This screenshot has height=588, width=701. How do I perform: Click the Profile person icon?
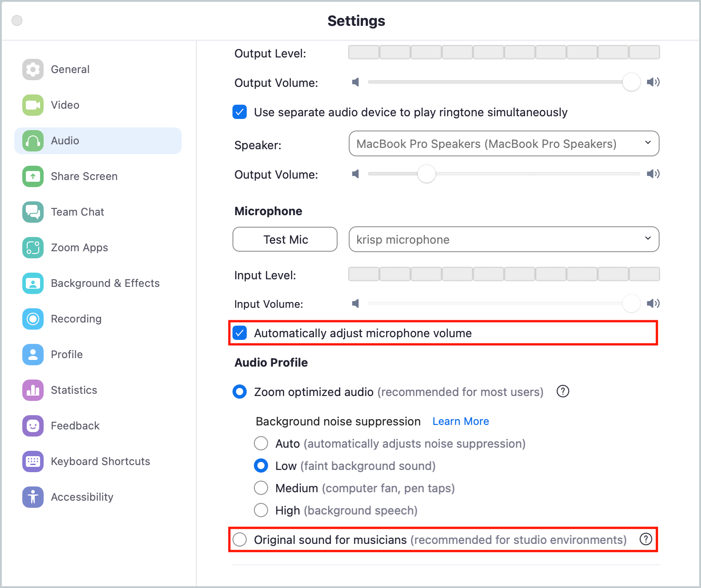tap(33, 355)
